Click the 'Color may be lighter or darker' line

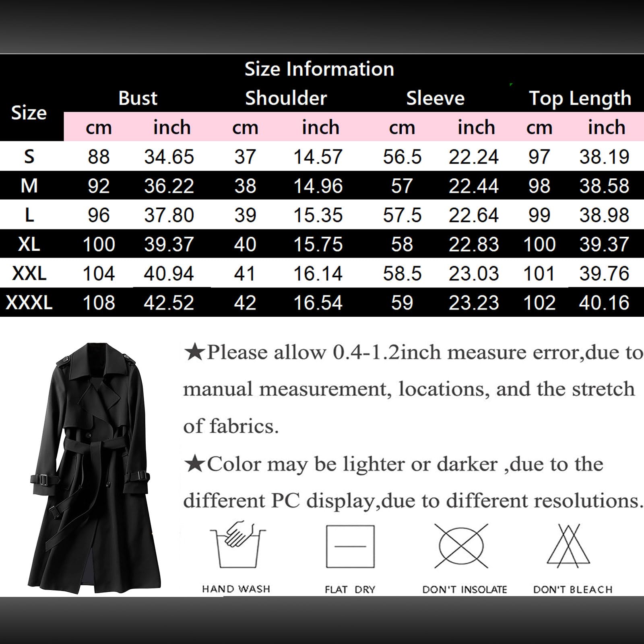pos(393,464)
